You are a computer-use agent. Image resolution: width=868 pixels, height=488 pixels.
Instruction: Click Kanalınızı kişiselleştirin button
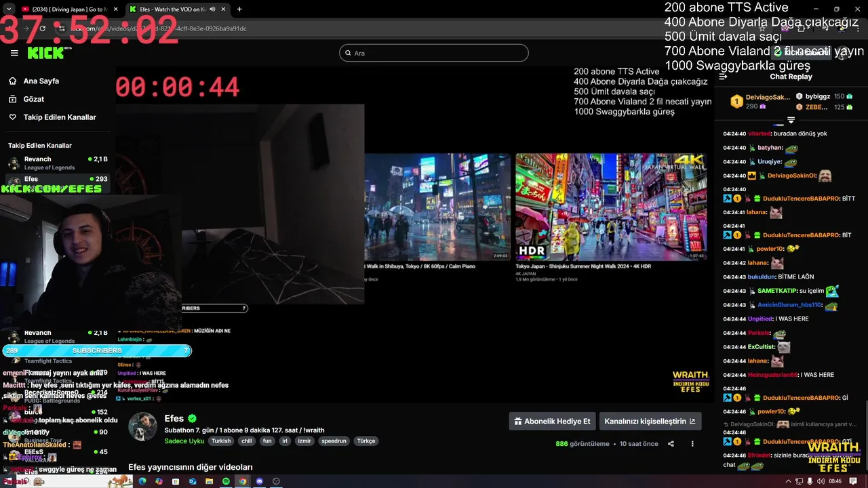650,421
